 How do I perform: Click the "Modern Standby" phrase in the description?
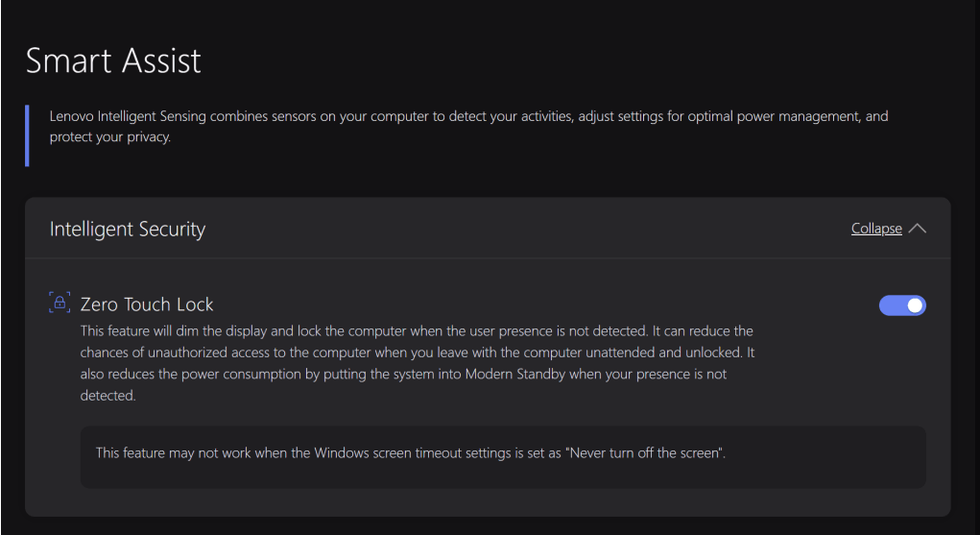[x=516, y=374]
